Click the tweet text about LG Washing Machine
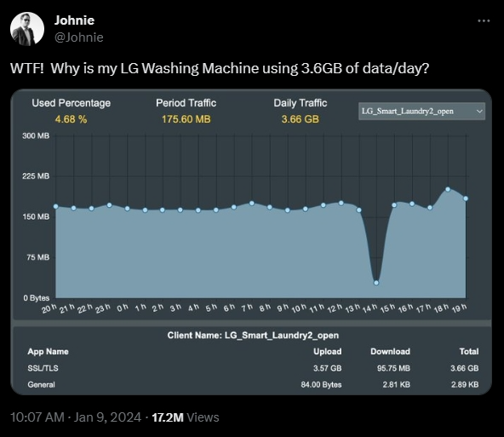504x437 pixels. (x=220, y=68)
